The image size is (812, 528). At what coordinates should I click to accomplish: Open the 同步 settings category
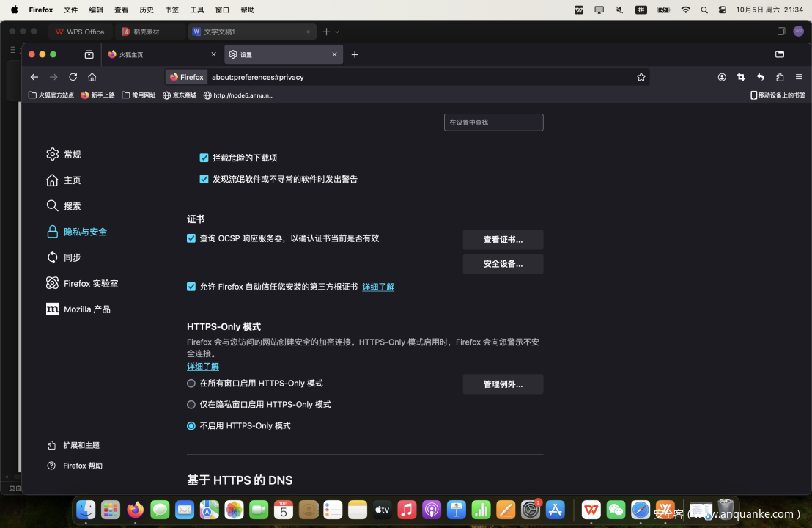pos(72,257)
